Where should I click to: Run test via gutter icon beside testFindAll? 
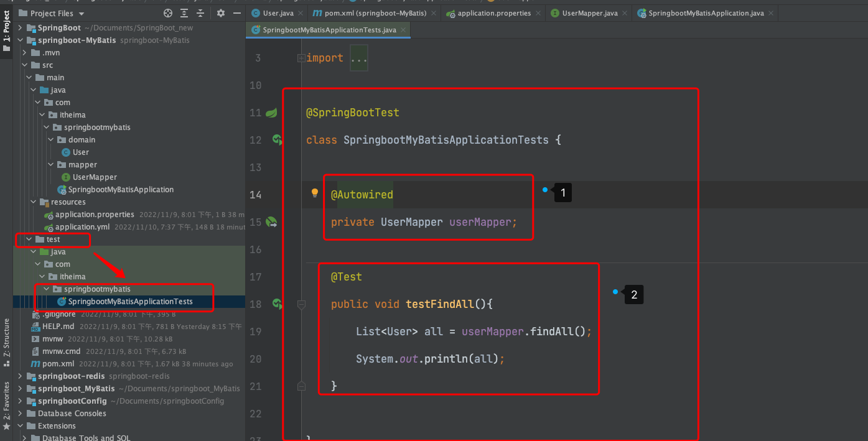(277, 304)
